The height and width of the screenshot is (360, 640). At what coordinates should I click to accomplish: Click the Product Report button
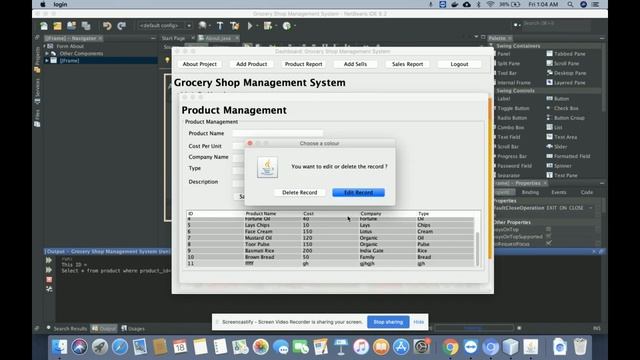coord(304,64)
